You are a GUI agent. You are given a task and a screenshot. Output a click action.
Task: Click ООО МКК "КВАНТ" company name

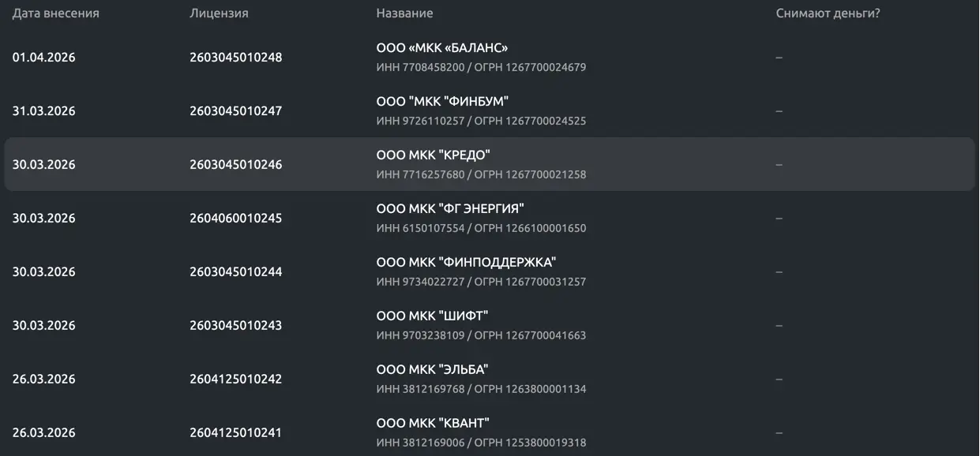tap(433, 424)
